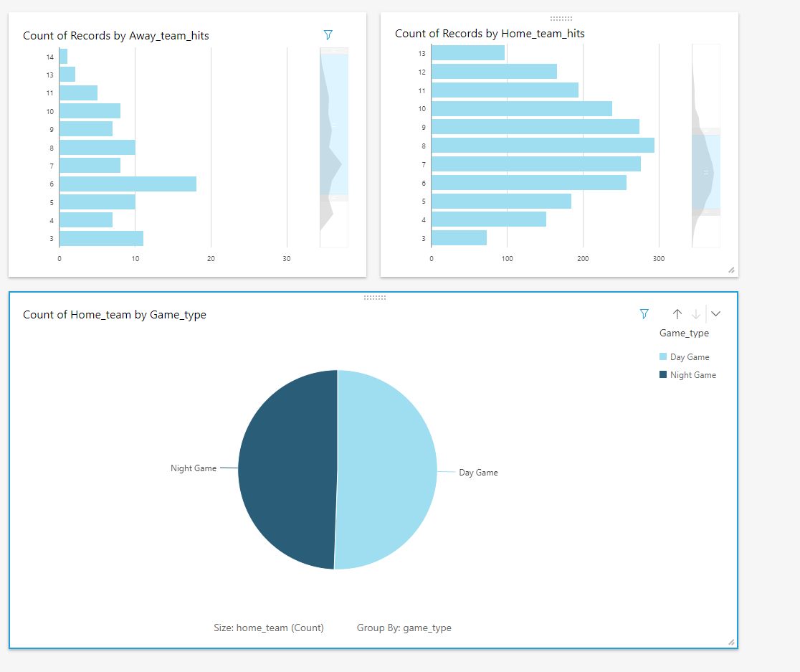This screenshot has height=672, width=800.
Task: Click range slider on Home_team_hits chart
Action: [705, 172]
